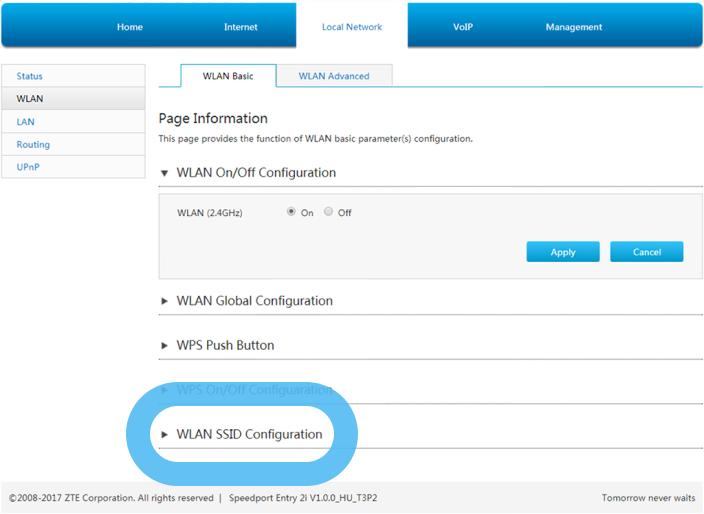Go to the Internet section
The height and width of the screenshot is (514, 704).
click(240, 27)
